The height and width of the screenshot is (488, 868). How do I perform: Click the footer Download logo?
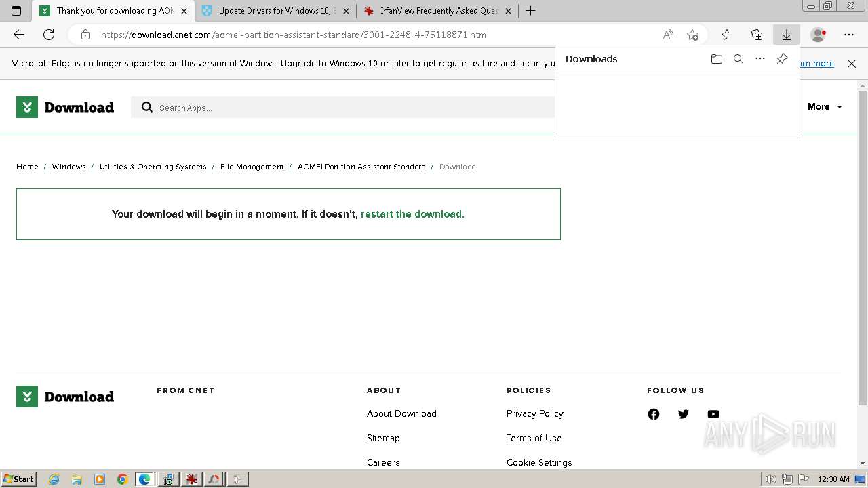65,396
